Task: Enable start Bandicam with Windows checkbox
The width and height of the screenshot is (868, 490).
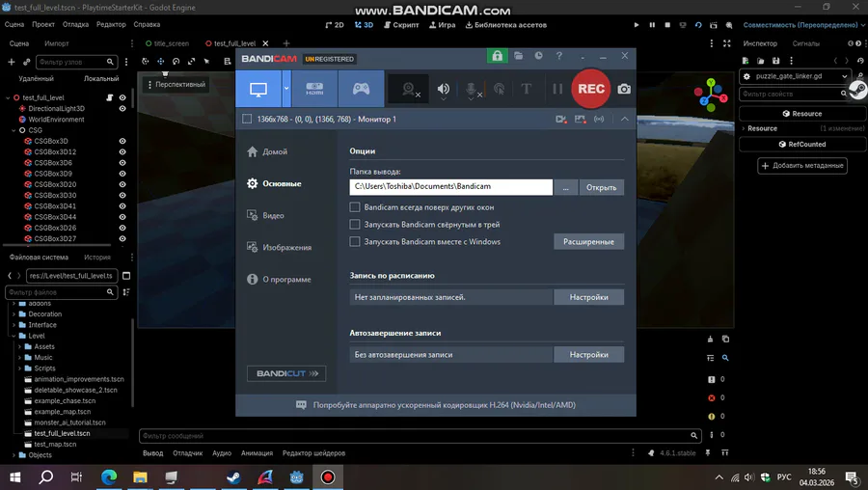Action: pos(355,241)
